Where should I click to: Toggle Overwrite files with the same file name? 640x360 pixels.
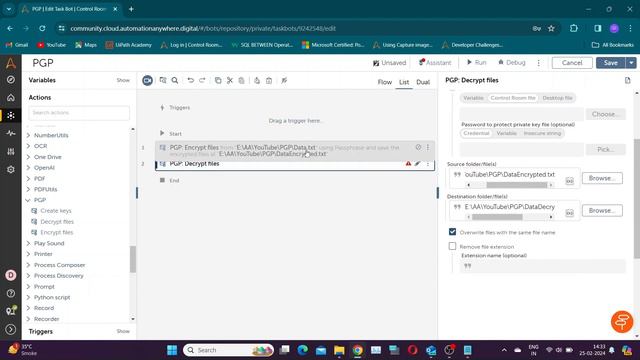pyautogui.click(x=452, y=232)
